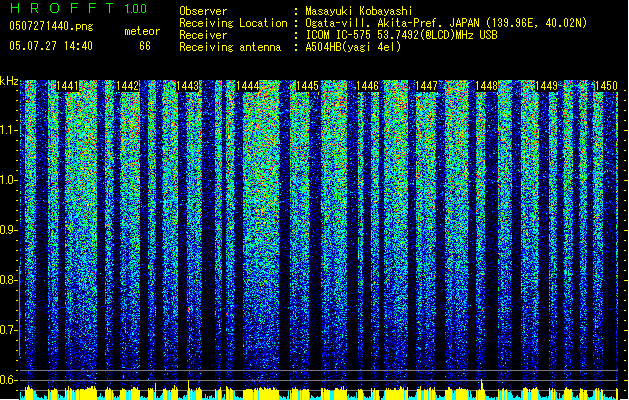This screenshot has height=400, width=629.
Task: Click the filename 0507271440.png
Action: 51,26
